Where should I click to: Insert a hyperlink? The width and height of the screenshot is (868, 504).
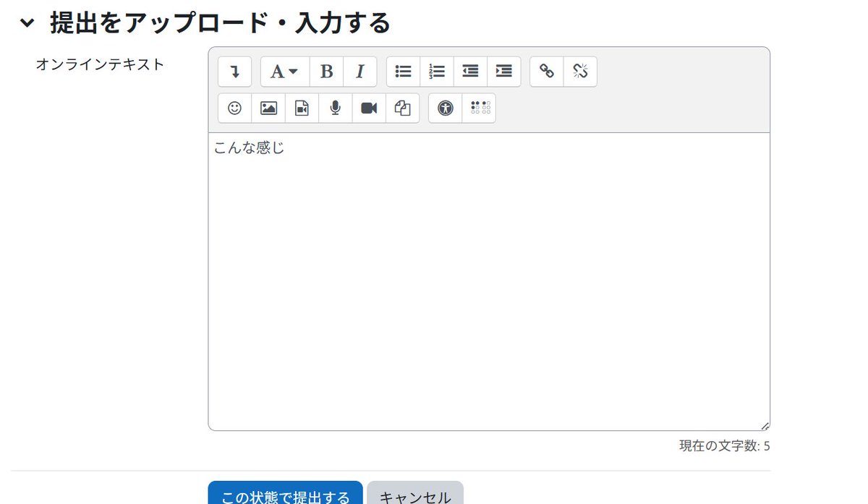tap(546, 71)
